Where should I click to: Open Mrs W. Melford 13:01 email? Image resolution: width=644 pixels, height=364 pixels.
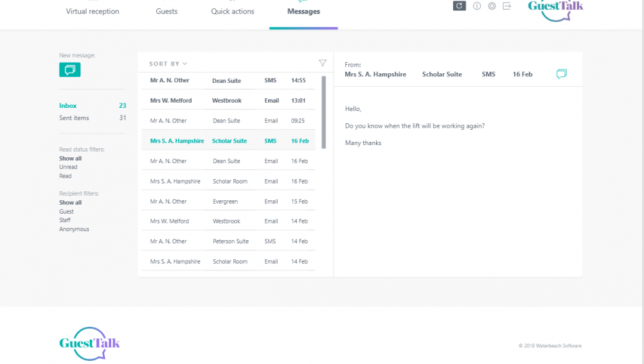coord(228,101)
